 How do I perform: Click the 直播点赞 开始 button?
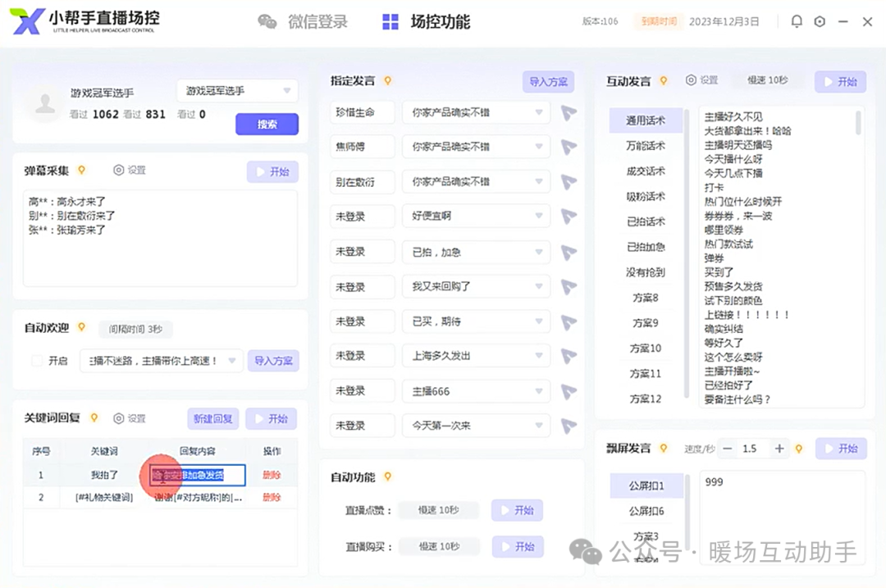point(517,510)
